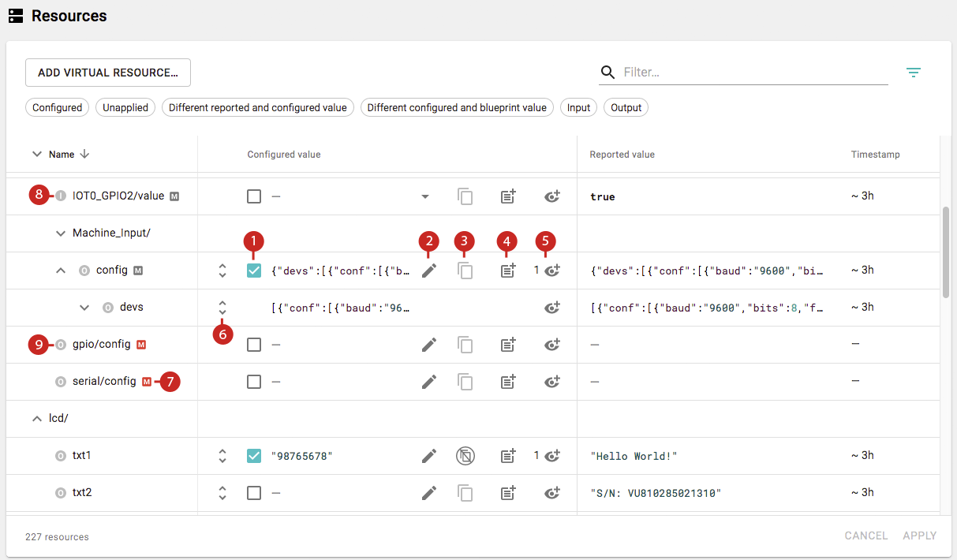Click the Apply button
This screenshot has height=560, width=957.
point(920,536)
